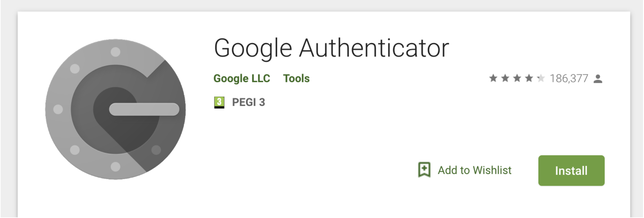Click the Add to Wishlist text label
Image resolution: width=644 pixels, height=218 pixels.
pos(475,170)
